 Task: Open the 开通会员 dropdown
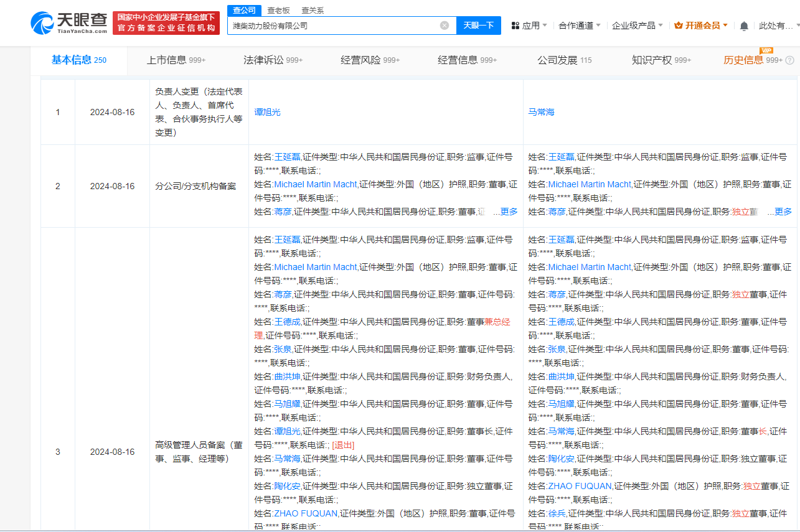coord(701,26)
